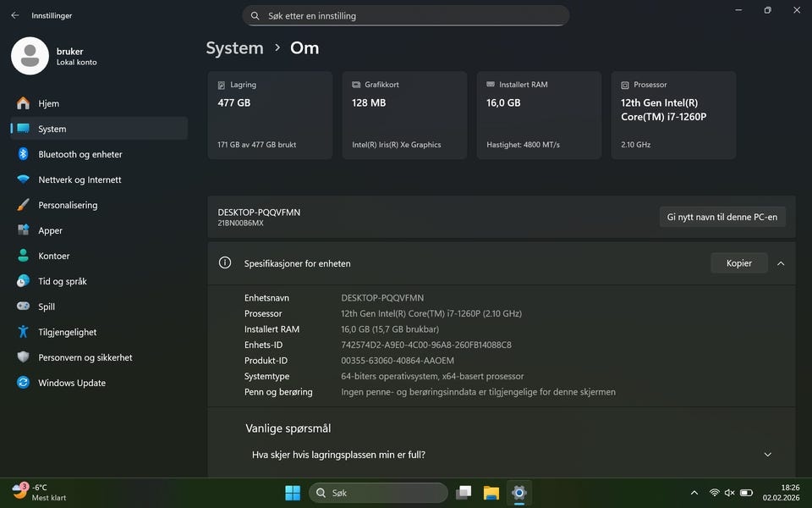Image resolution: width=812 pixels, height=508 pixels.
Task: Click the Installert RAM card icon
Action: (491, 85)
